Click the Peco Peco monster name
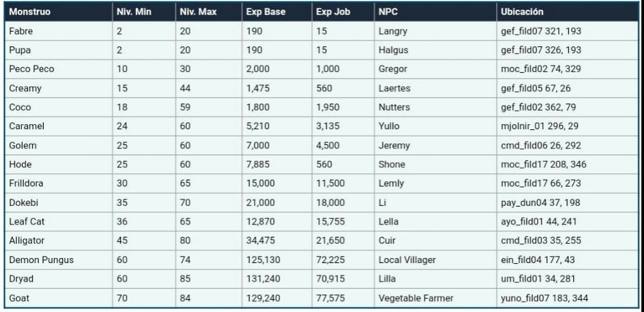This screenshot has height=312, width=644. tap(32, 69)
